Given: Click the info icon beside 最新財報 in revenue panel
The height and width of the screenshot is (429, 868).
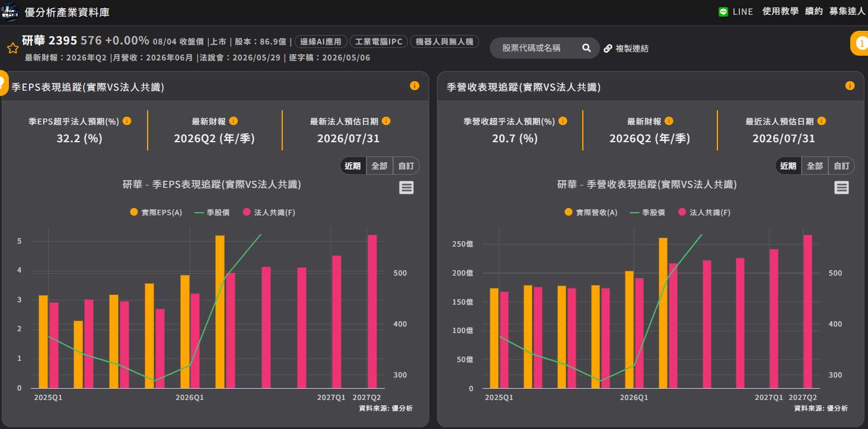Looking at the screenshot, I should click(669, 121).
